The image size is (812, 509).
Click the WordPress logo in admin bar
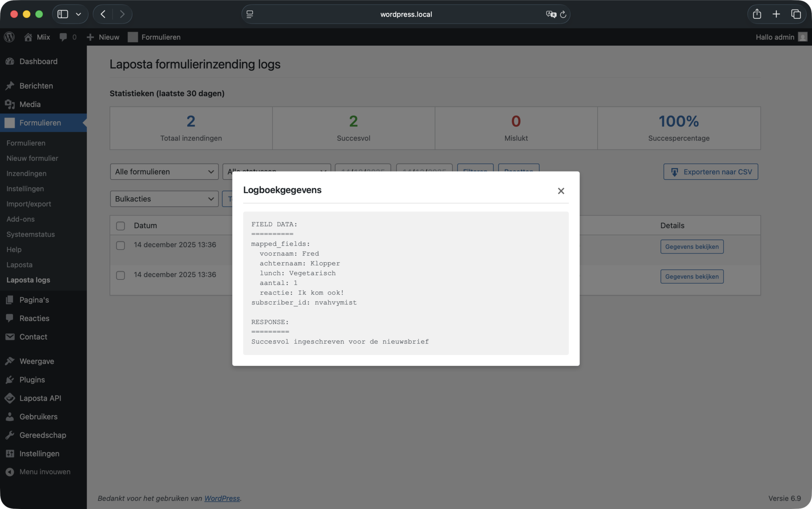coord(10,37)
